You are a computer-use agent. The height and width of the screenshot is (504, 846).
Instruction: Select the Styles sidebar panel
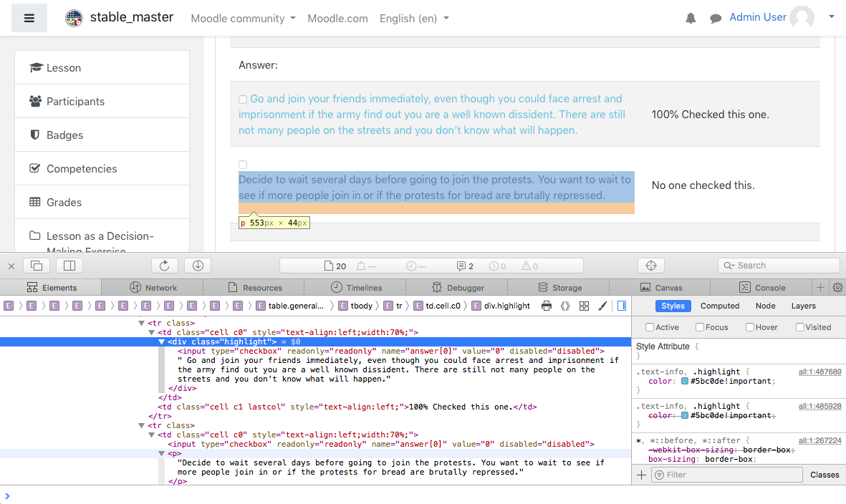[673, 306]
